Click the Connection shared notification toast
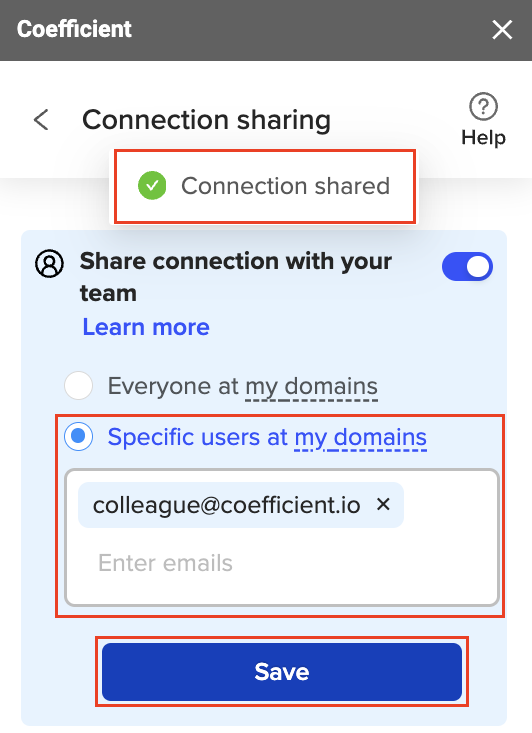This screenshot has width=532, height=733. coord(265,186)
